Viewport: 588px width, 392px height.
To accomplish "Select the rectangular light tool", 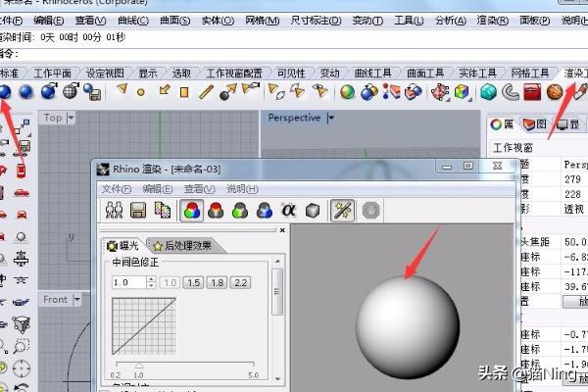I will click(x=184, y=92).
